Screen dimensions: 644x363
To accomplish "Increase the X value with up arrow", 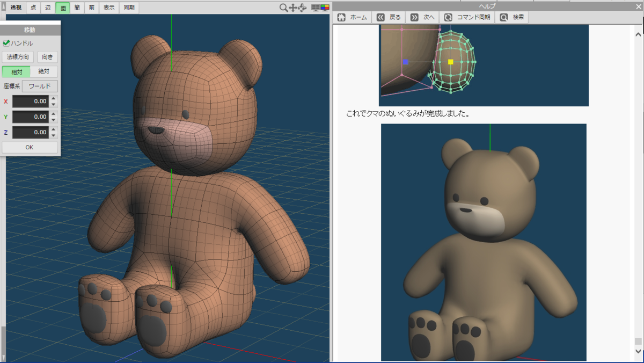I will click(54, 98).
